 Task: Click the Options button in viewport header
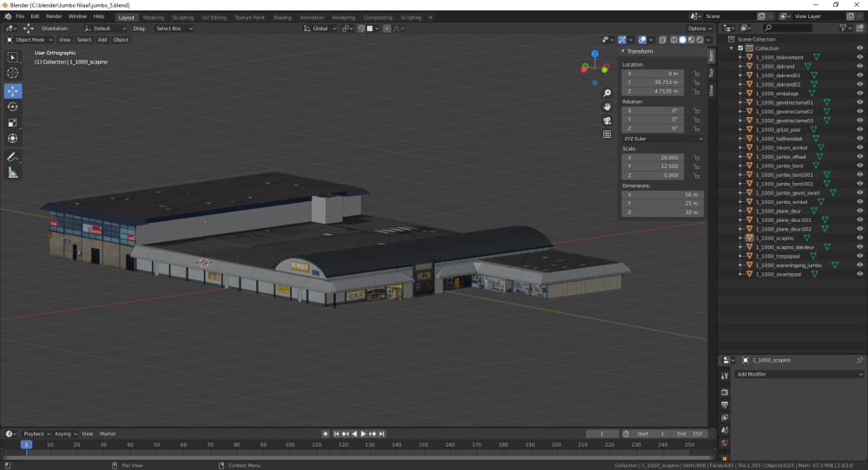tap(700, 29)
